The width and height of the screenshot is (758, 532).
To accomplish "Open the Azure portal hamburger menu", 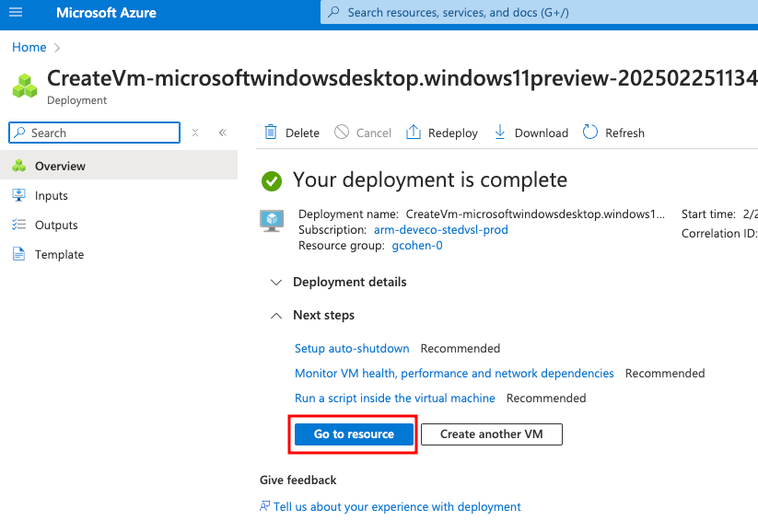I will tap(16, 12).
